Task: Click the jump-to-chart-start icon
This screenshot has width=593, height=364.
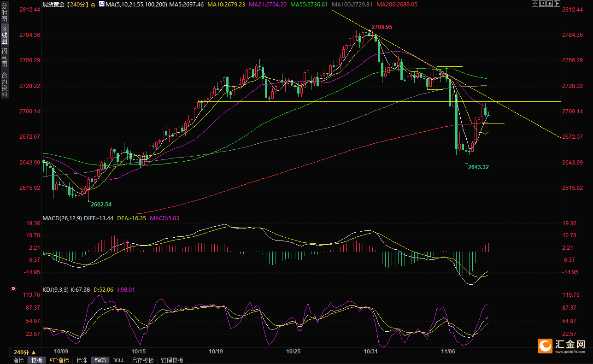Action: 542,4
